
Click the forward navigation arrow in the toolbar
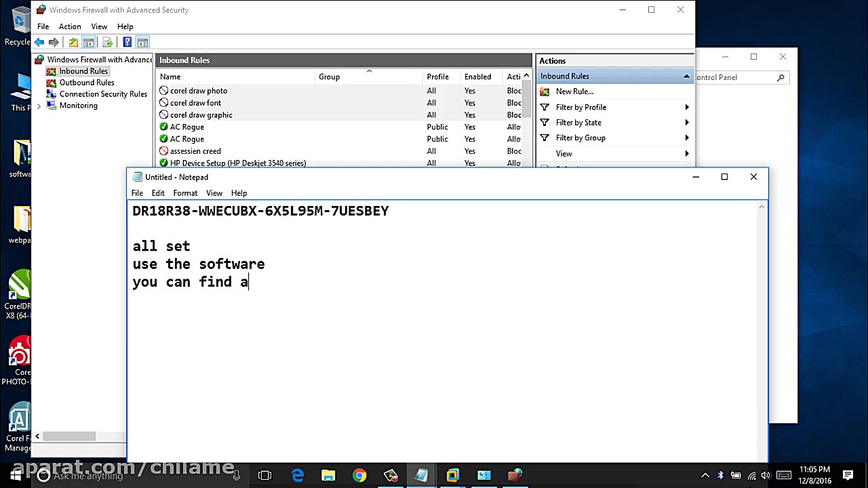(54, 42)
